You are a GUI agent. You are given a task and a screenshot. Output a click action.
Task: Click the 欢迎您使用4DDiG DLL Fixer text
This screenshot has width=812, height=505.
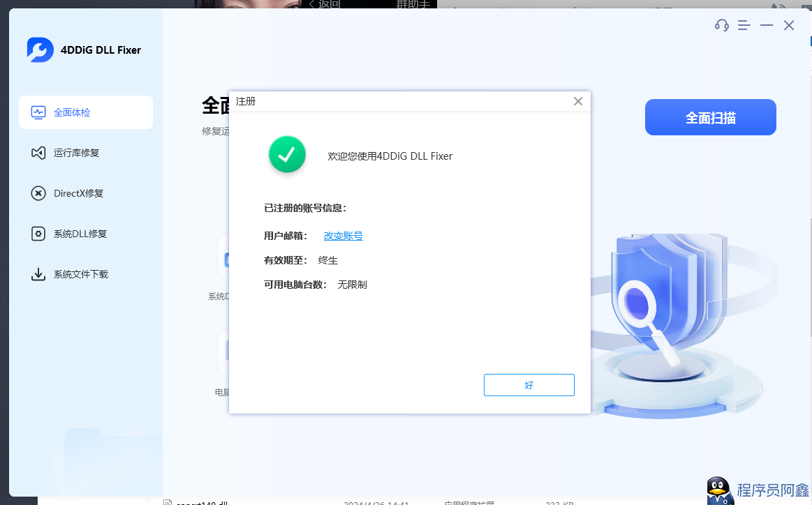(x=390, y=156)
